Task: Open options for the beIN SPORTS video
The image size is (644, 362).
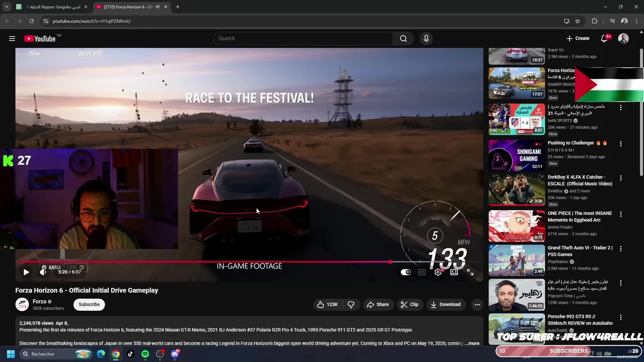Action: 620,108
